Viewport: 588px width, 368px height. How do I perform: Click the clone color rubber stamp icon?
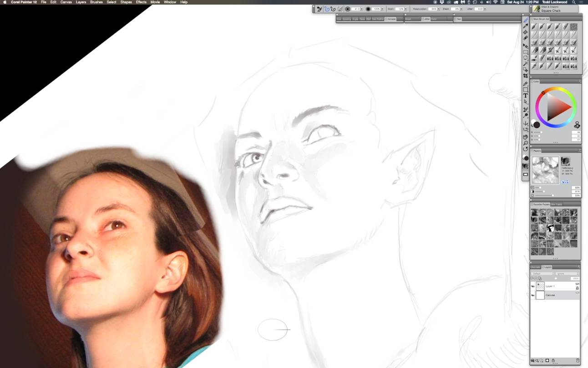577,125
